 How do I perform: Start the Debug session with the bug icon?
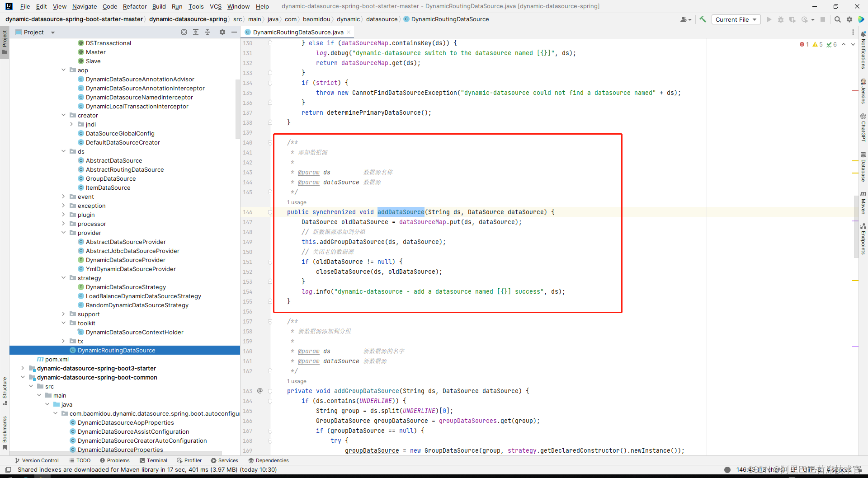click(x=781, y=19)
